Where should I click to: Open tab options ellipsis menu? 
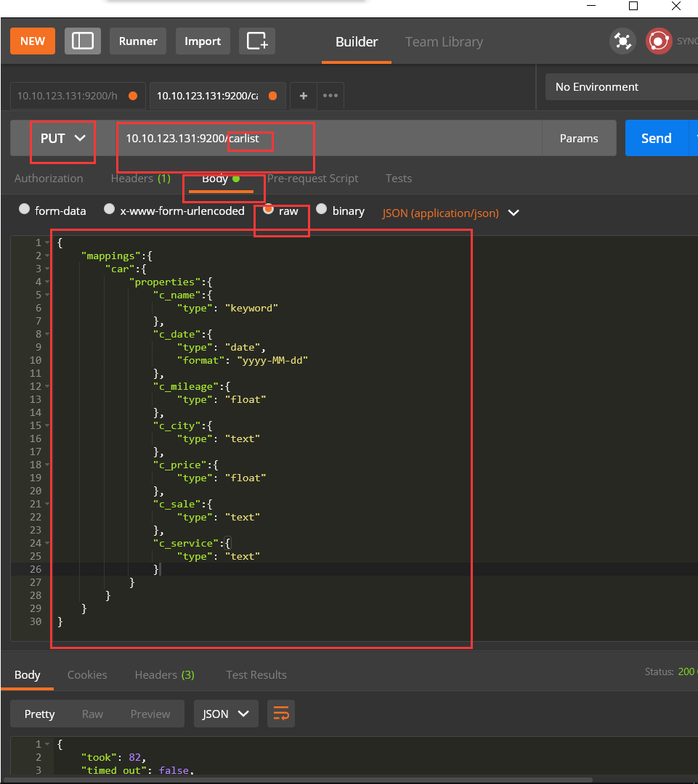pyautogui.click(x=330, y=96)
